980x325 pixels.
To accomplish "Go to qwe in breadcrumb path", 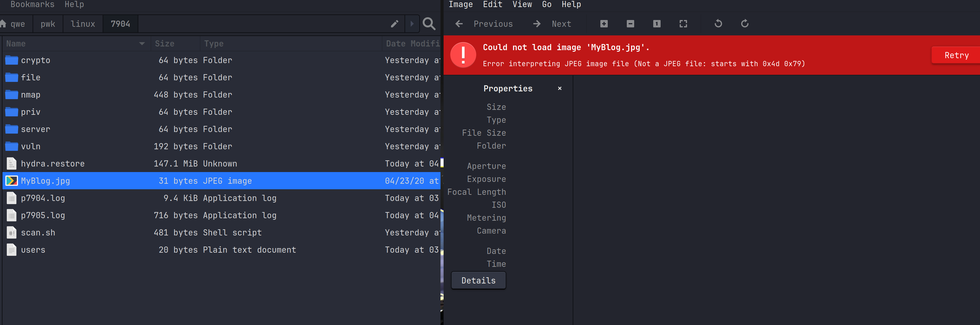I will 18,24.
